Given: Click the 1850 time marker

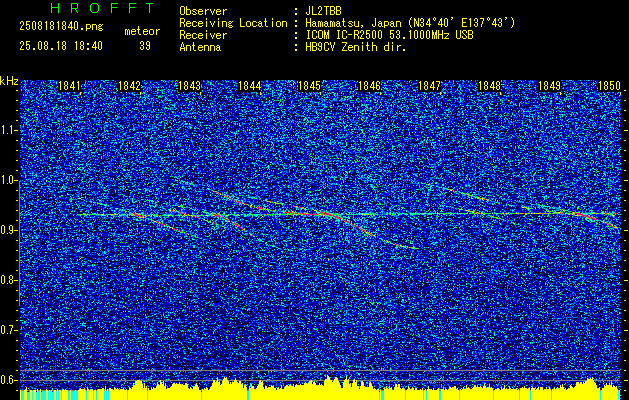Looking at the screenshot, I should click(609, 86).
